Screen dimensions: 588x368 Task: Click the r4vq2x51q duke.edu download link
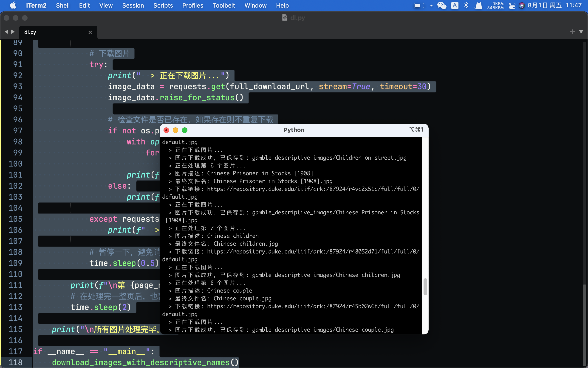[313, 189]
